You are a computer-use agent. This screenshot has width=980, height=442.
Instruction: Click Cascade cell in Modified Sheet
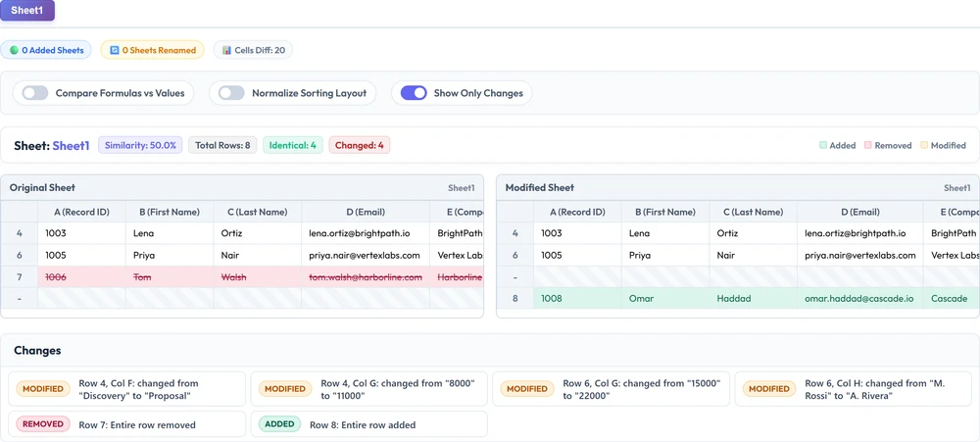pos(952,299)
